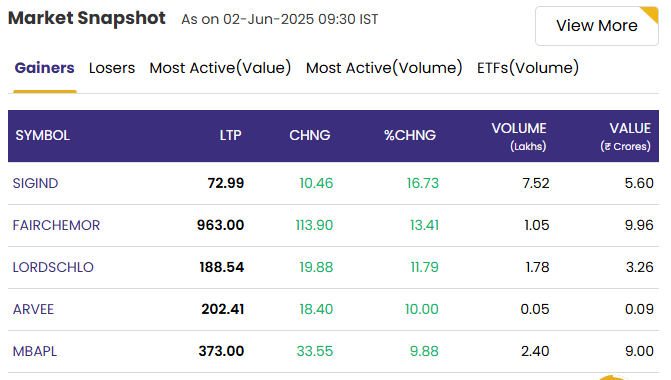Click the VALUE (₹ Crores) column header
Viewport: 671px width, 380px height.
pyautogui.click(x=626, y=137)
